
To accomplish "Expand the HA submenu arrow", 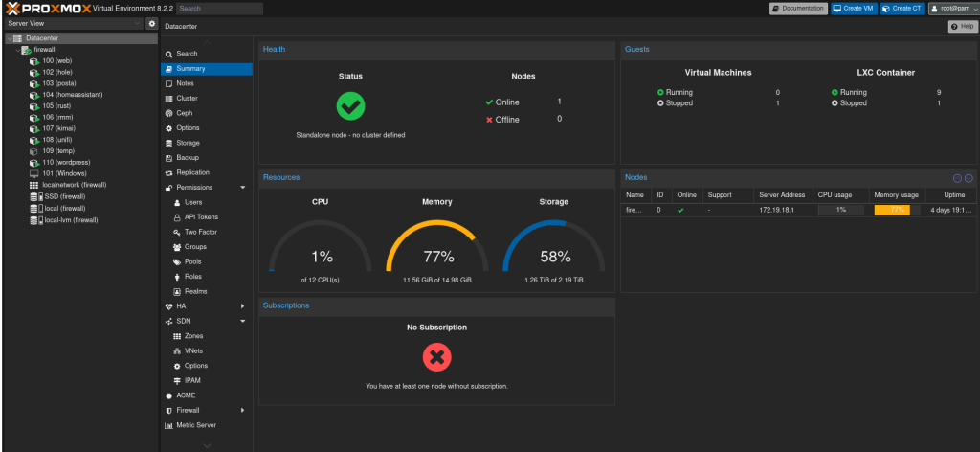I will point(243,306).
